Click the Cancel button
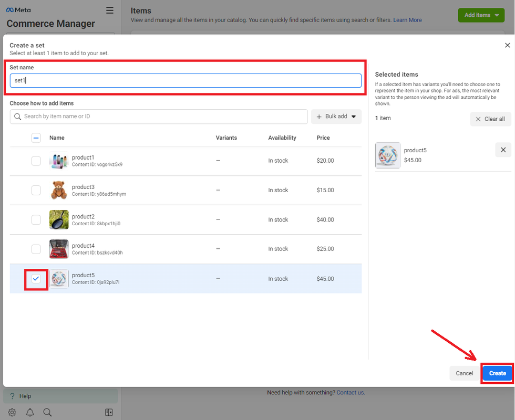 pos(464,373)
